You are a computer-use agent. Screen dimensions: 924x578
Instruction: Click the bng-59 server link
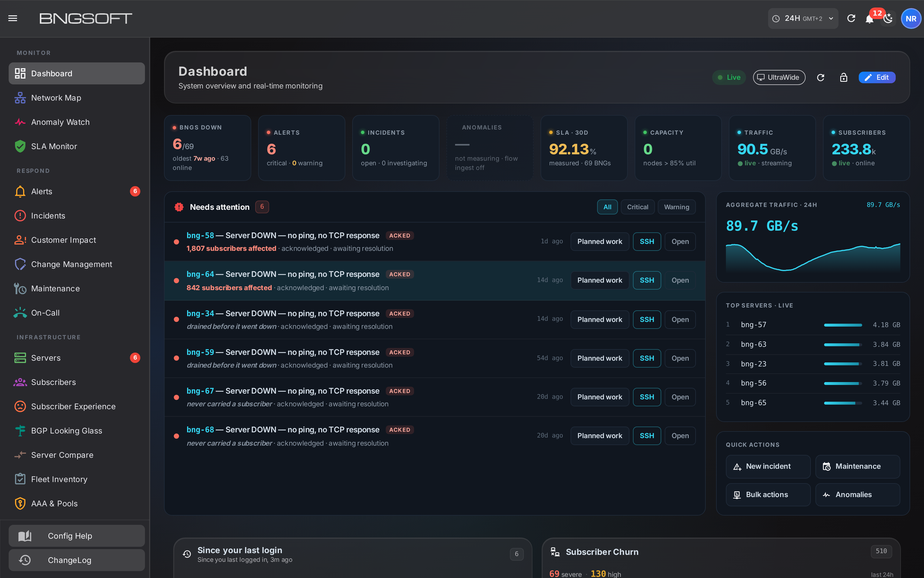click(200, 352)
